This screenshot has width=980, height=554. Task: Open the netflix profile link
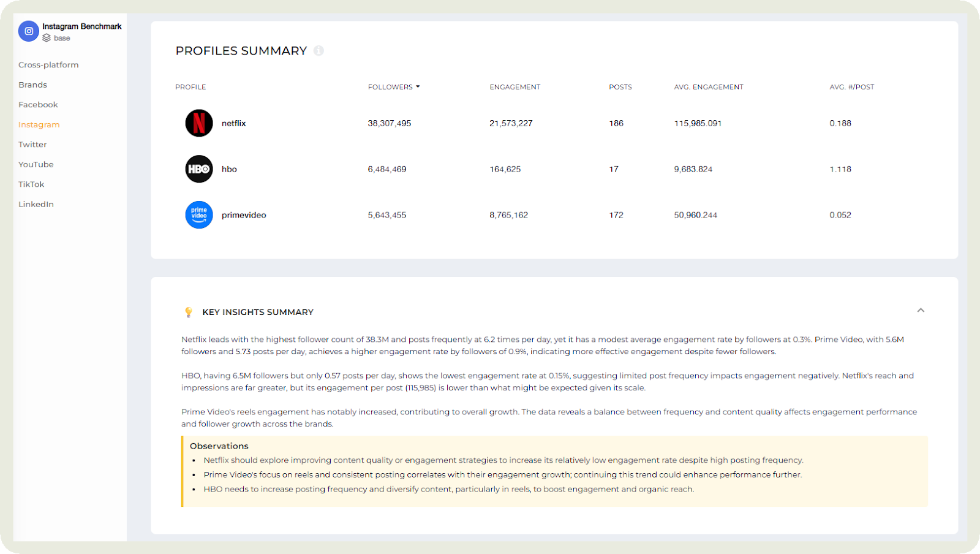233,123
